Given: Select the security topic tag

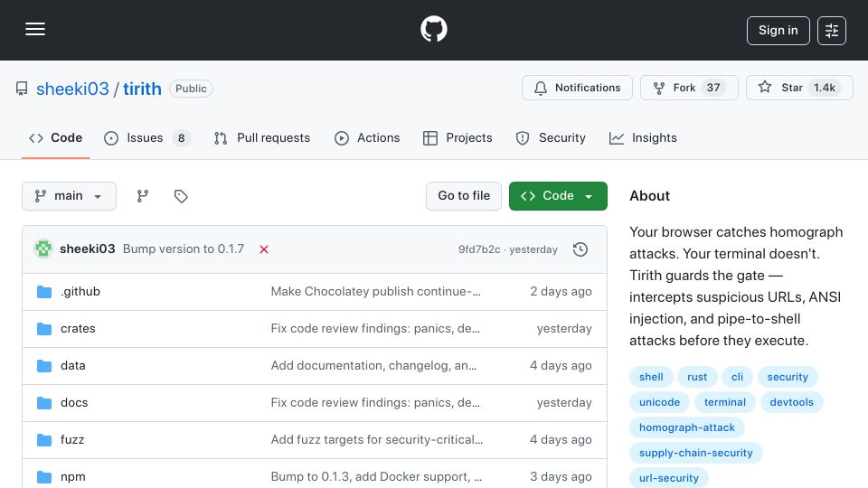Looking at the screenshot, I should [x=788, y=377].
